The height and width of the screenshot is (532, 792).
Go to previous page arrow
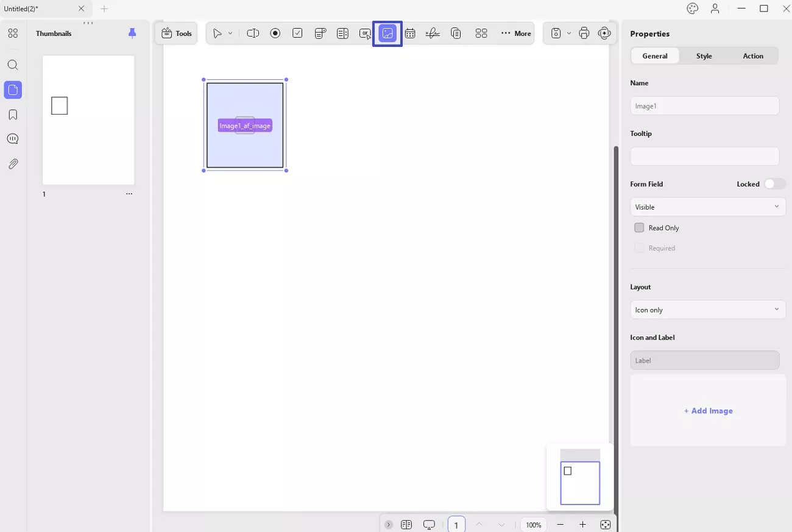click(x=479, y=525)
